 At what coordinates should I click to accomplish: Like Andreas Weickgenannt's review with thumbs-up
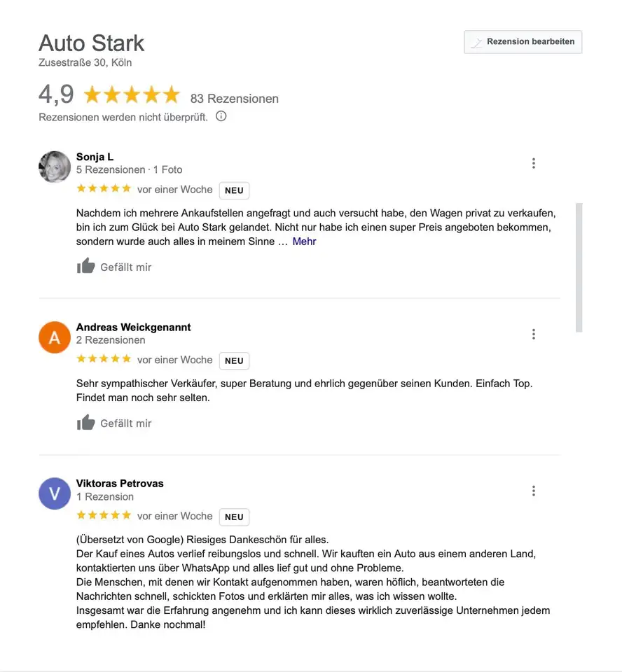86,422
